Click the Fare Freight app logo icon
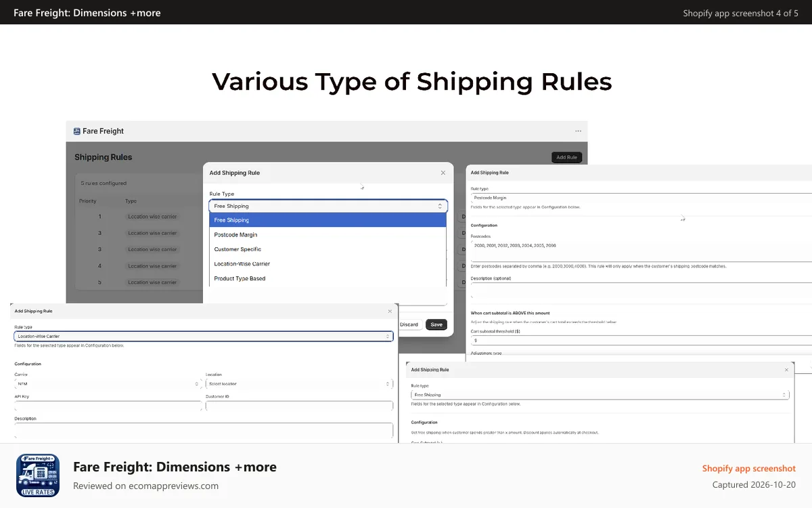This screenshot has width=812, height=508. coord(78,131)
